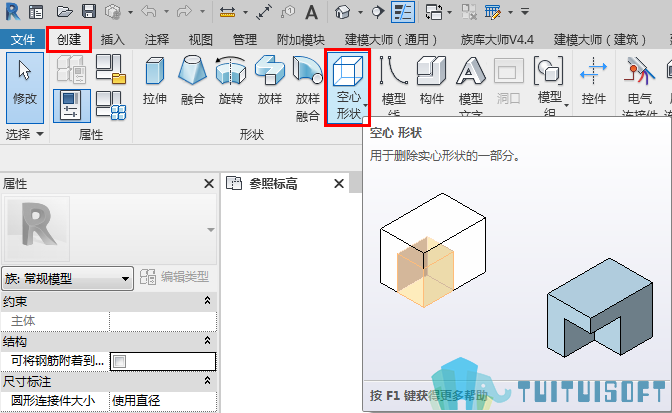This screenshot has width=672, height=413.
Task: Click the Close Hidden Windows icon
Action: click(469, 12)
